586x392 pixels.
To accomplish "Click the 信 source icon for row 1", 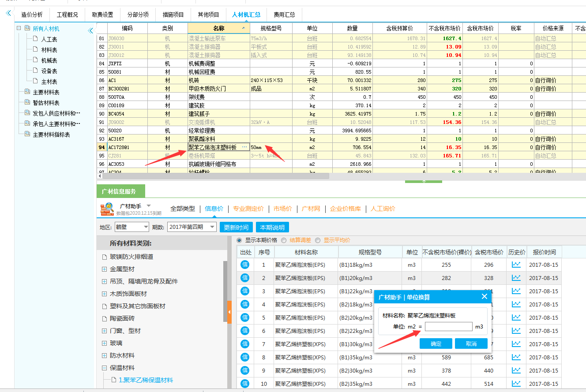I will [x=245, y=265].
